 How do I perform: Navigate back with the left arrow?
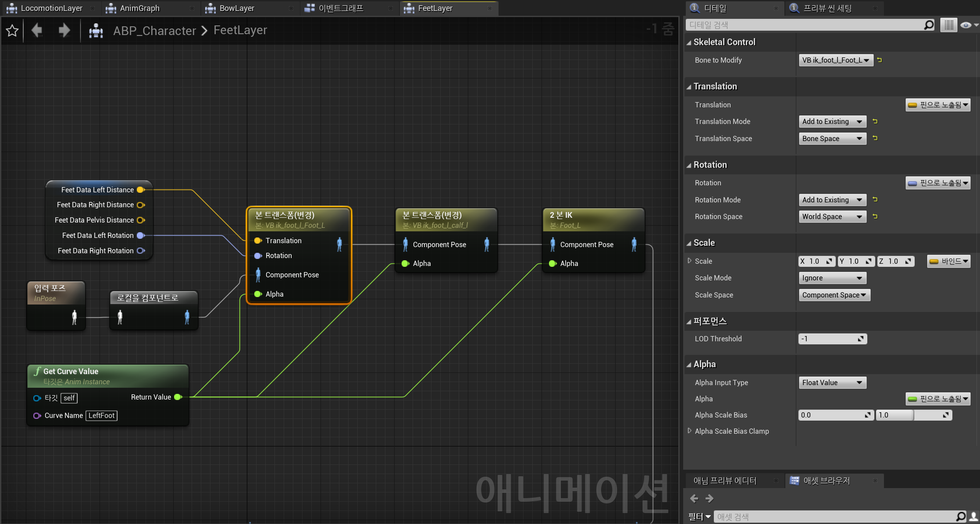click(x=37, y=30)
